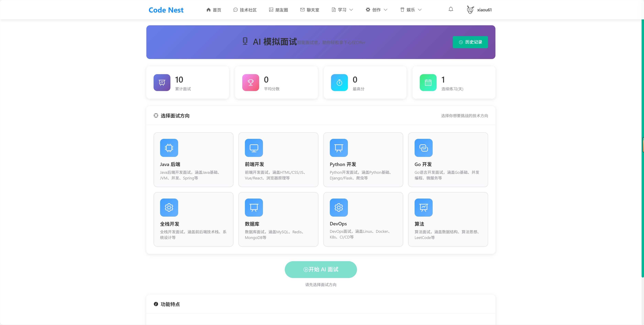Viewport: 644px width, 325px height.
Task: Select the 全栈开发 gear icon
Action: 169,207
